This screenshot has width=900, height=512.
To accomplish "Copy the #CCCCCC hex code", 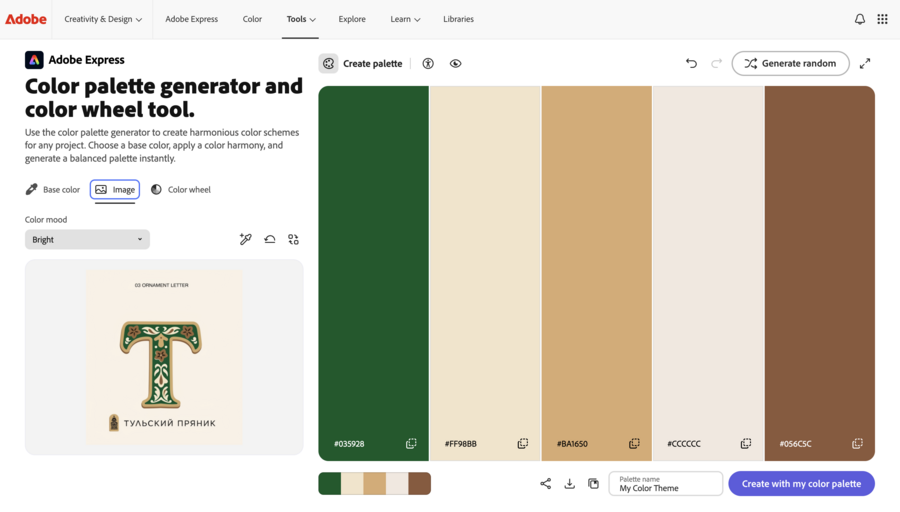I will pyautogui.click(x=746, y=443).
